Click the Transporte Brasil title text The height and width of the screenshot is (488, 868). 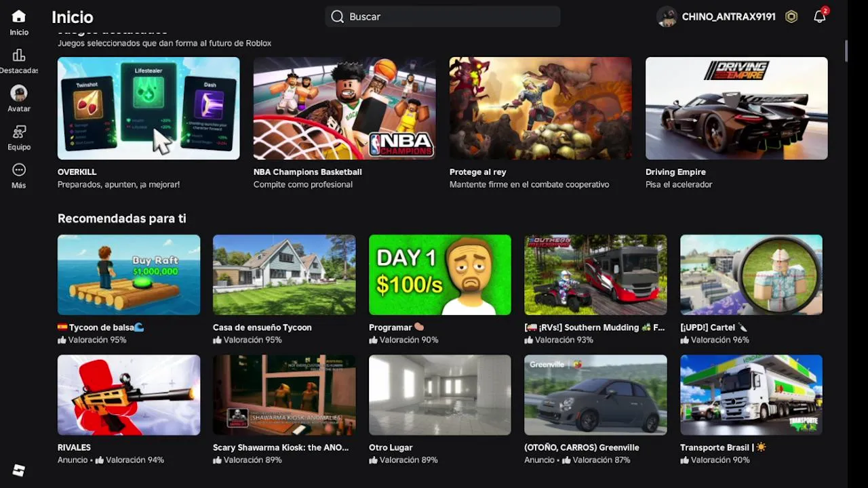[x=723, y=447]
